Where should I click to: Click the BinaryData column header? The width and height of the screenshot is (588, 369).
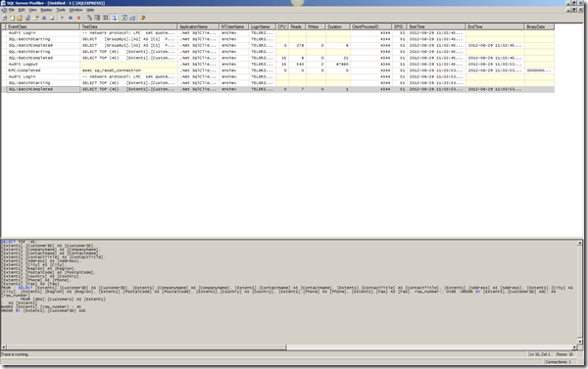coord(539,26)
